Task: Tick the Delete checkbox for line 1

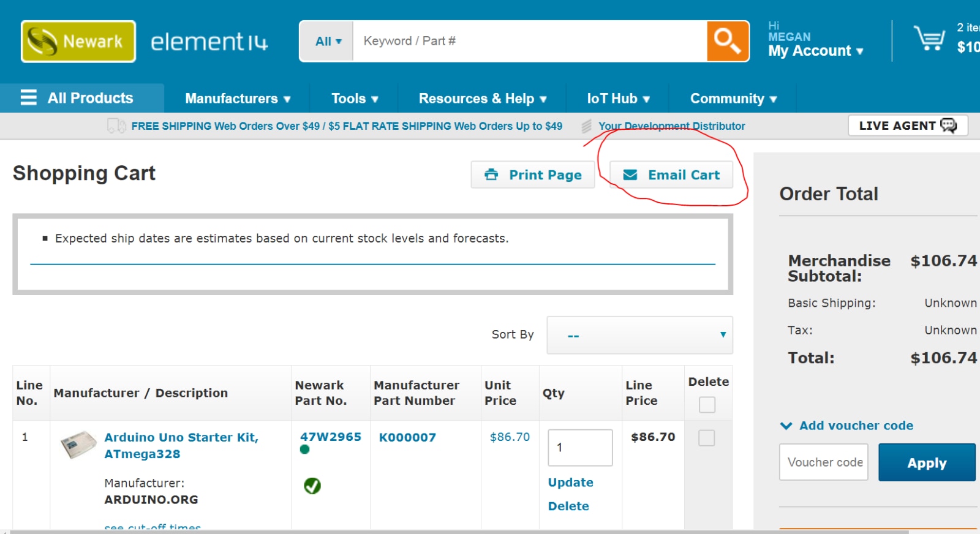Action: tap(707, 438)
